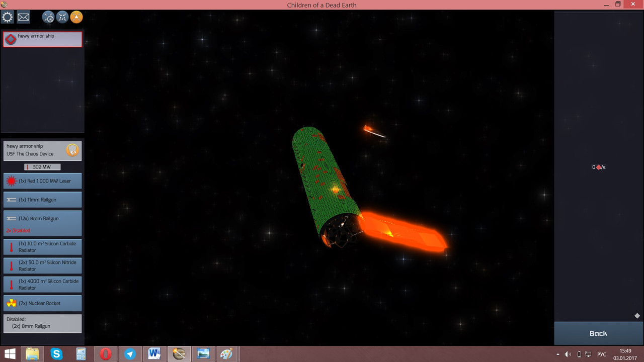This screenshot has width=644, height=362.
Task: Show hidden system tray icons
Action: (x=557, y=354)
